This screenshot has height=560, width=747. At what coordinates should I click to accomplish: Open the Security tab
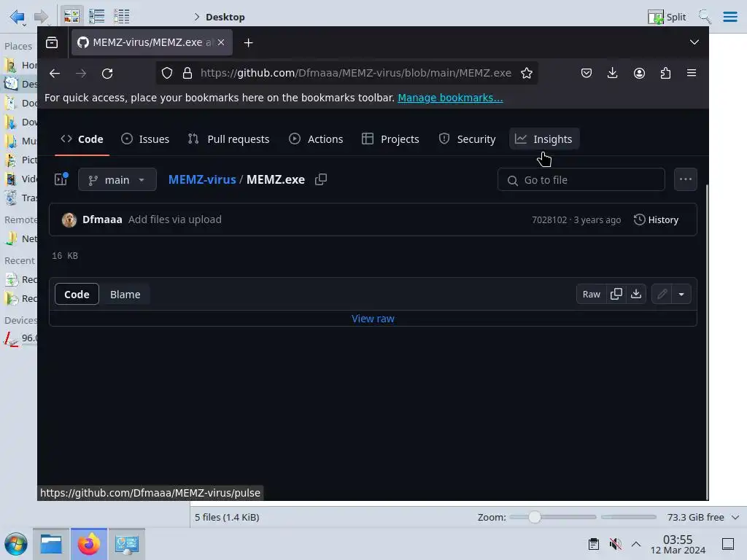(x=468, y=139)
